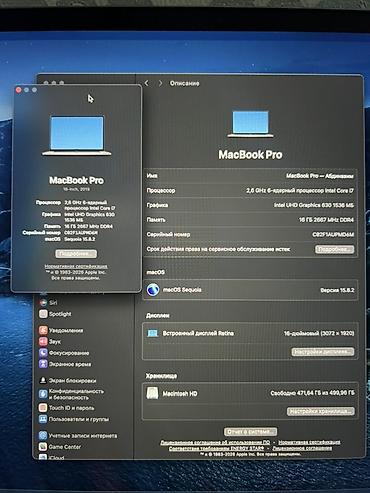Click the Память row in Описание pane

pyautogui.click(x=250, y=220)
